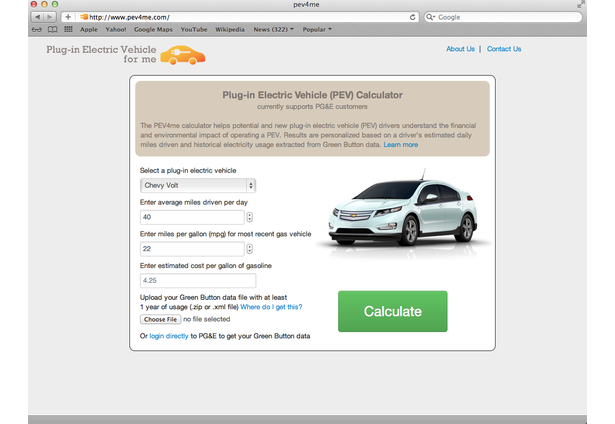This screenshot has height=424, width=615.
Task: Click the green zoom window button
Action: coord(55,4)
